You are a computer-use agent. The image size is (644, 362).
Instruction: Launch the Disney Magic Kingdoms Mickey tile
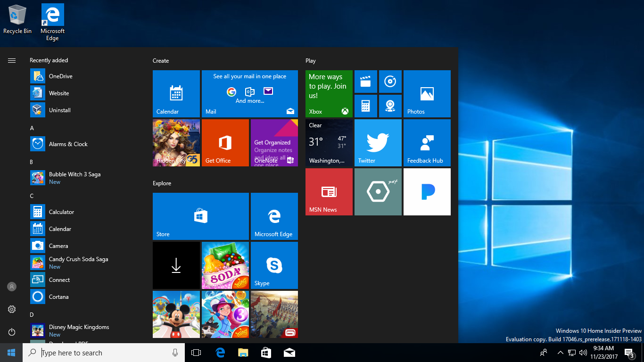(176, 314)
